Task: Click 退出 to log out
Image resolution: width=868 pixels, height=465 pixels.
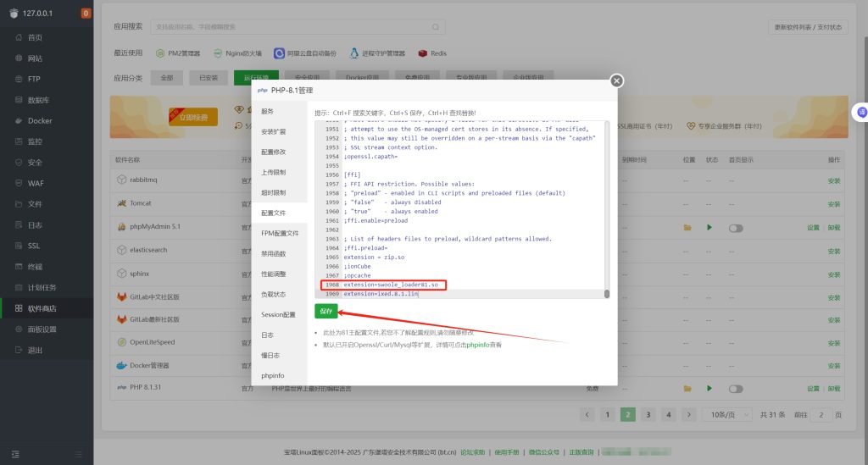Action: click(35, 350)
